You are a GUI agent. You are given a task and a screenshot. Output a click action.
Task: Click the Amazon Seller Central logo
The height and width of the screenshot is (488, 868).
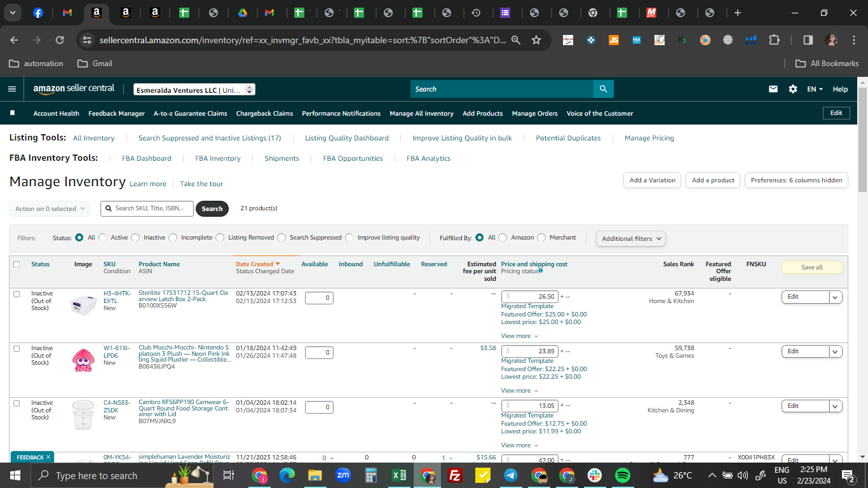click(x=74, y=90)
